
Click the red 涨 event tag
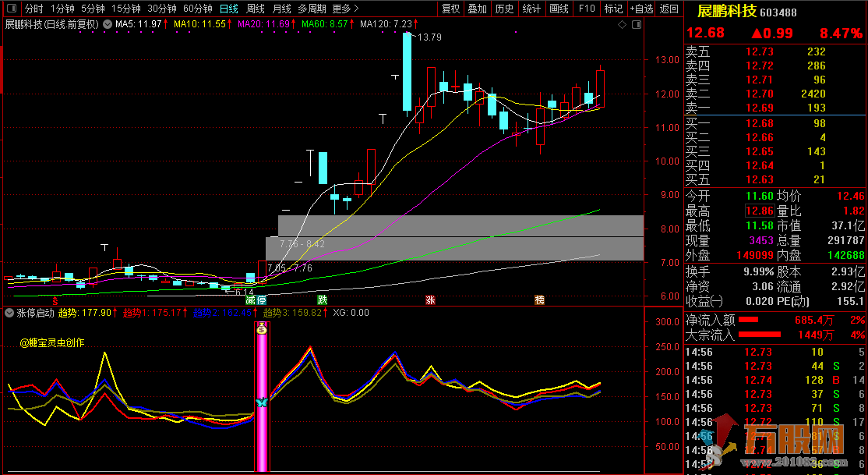(430, 300)
